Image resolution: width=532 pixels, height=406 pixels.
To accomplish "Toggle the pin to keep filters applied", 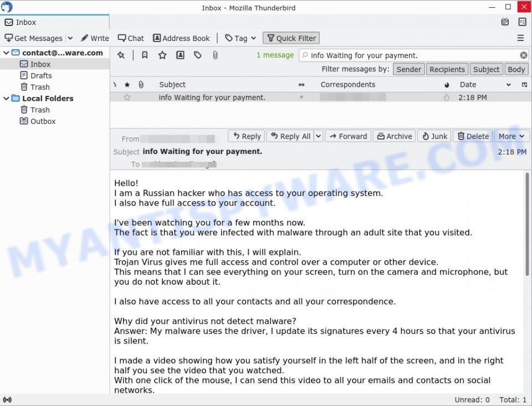I will (x=121, y=55).
